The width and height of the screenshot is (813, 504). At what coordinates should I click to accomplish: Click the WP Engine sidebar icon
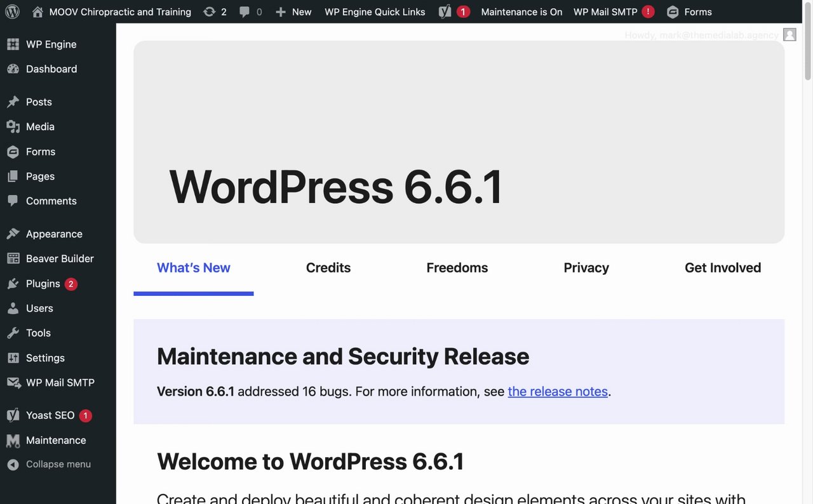pyautogui.click(x=13, y=44)
